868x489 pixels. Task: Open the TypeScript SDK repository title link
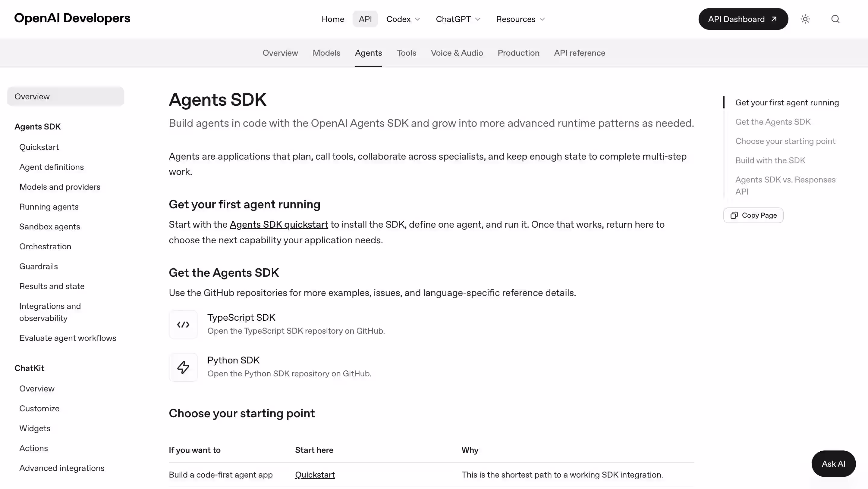point(241,317)
